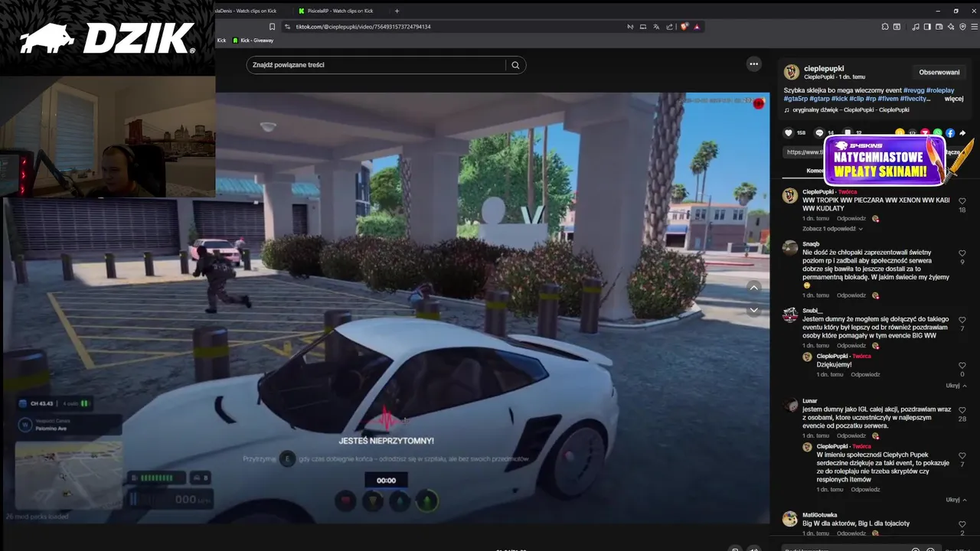
Task: Bookmark page icon in address bar
Action: [272, 27]
